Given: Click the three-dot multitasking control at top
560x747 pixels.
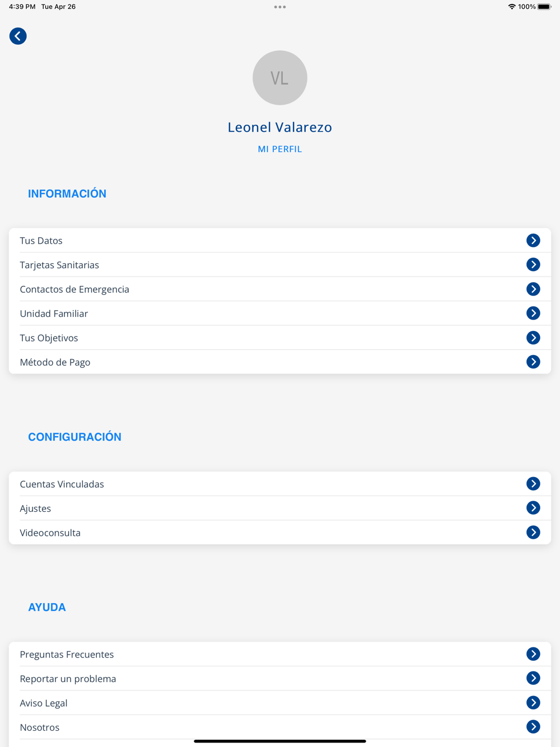Looking at the screenshot, I should [x=280, y=7].
